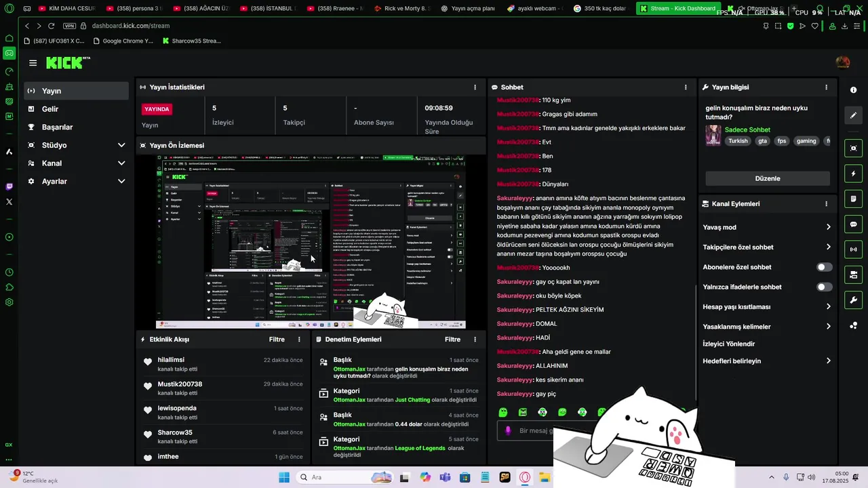Open Opera from the Windows taskbar
The width and height of the screenshot is (868, 488).
(x=525, y=477)
